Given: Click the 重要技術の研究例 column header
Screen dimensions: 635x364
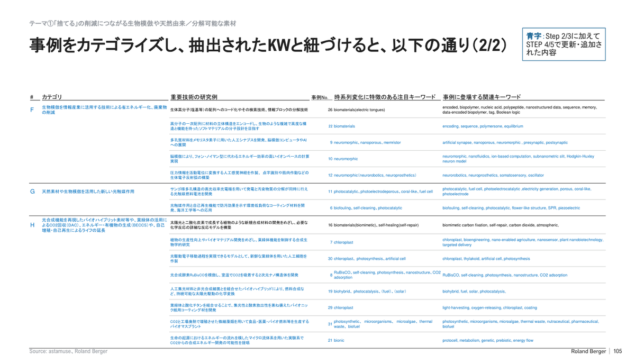Looking at the screenshot, I should (194, 97).
